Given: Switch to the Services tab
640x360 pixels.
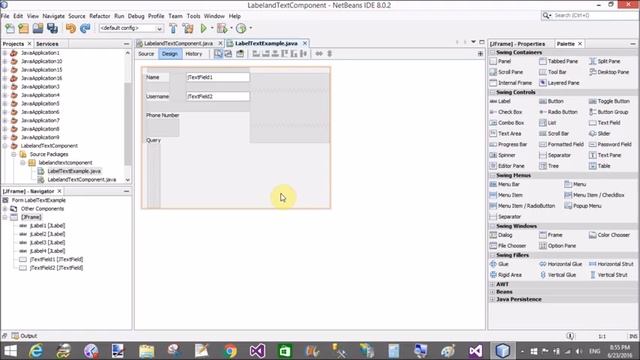Looking at the screenshot, I should 47,44.
